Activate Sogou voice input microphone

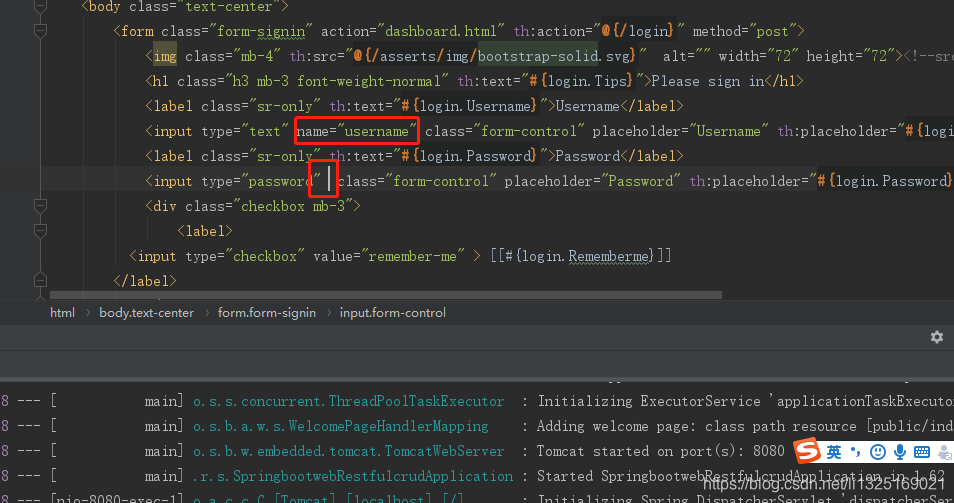pyautogui.click(x=900, y=451)
